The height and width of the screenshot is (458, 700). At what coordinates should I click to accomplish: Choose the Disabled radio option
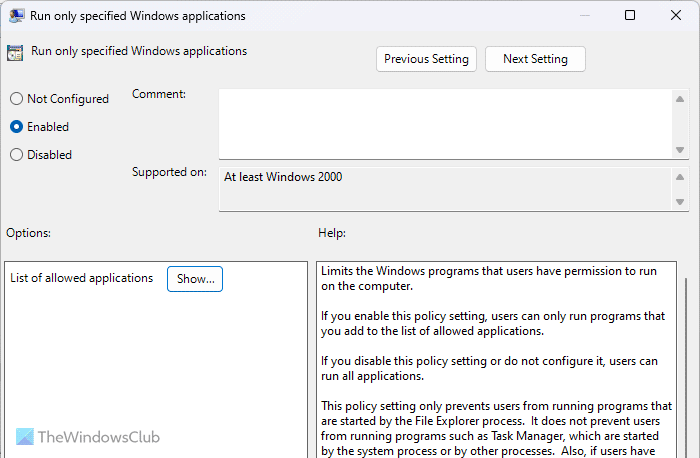click(x=16, y=155)
